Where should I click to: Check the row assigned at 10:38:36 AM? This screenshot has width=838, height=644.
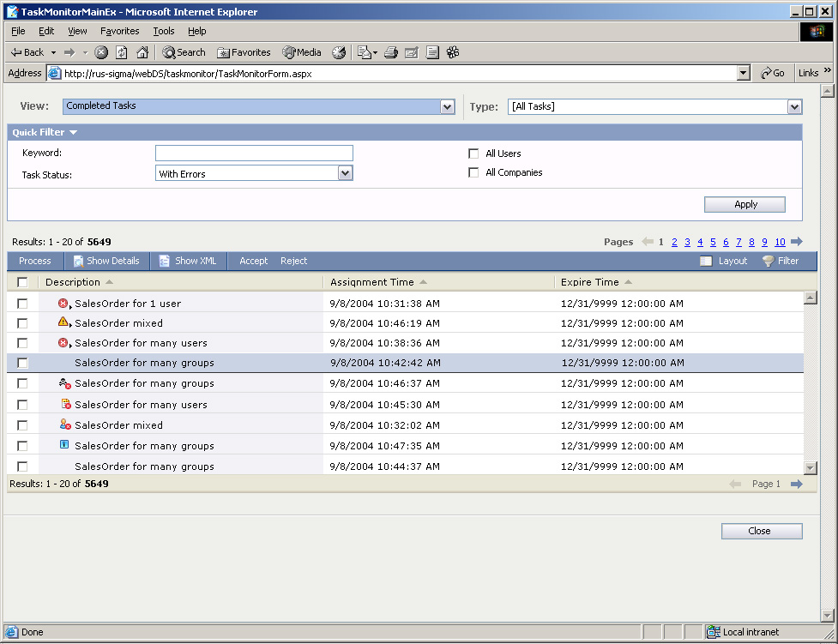22,343
